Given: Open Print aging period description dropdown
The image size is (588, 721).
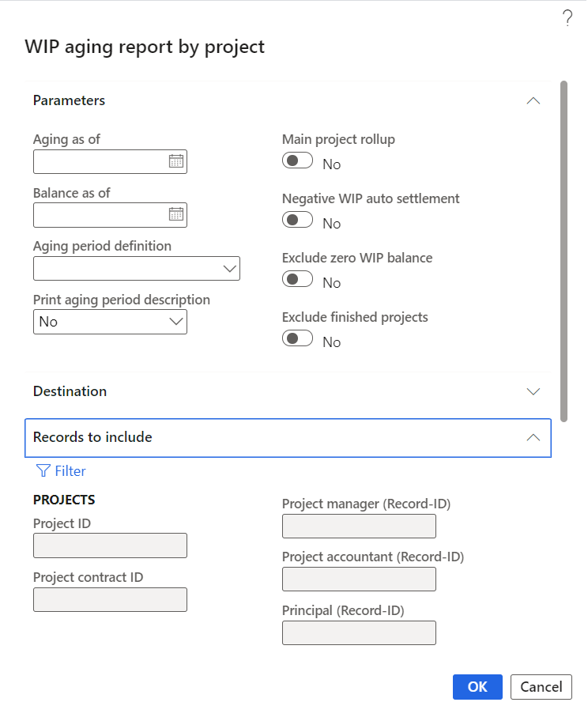Looking at the screenshot, I should pyautogui.click(x=177, y=322).
